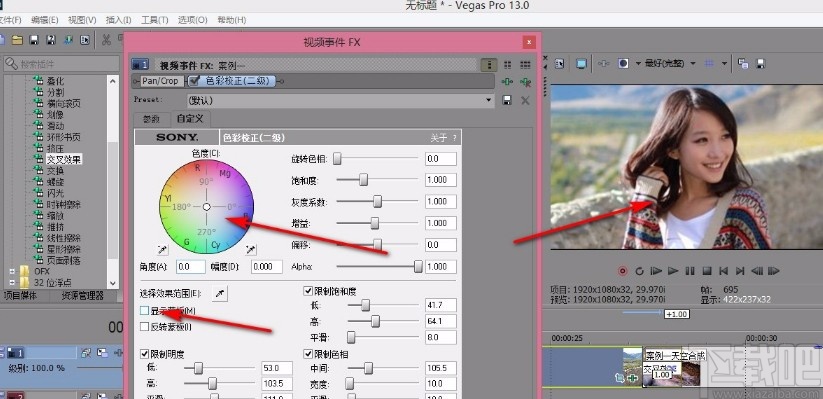The height and width of the screenshot is (399, 823).
Task: Click the remove selected plug-in icon
Action: 525,82
